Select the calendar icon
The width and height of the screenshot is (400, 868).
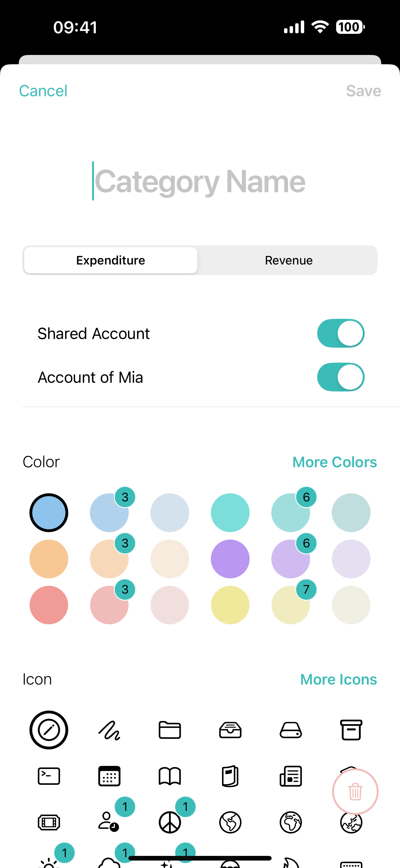(109, 776)
